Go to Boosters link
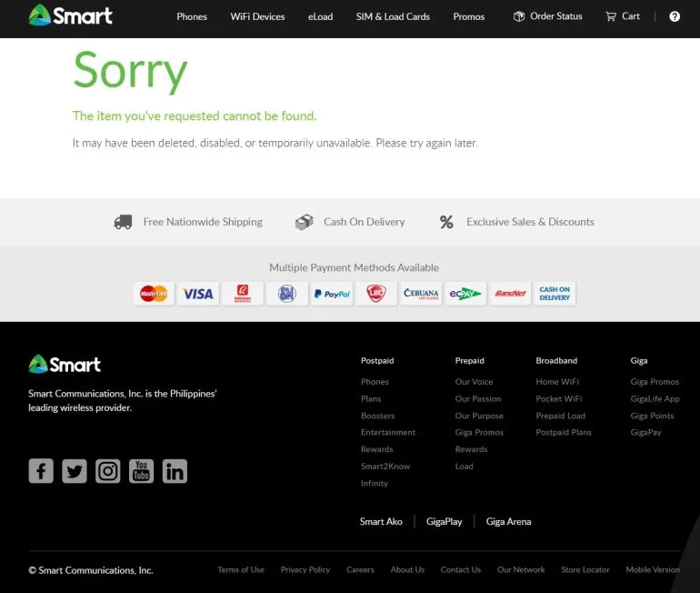This screenshot has width=700, height=593. coord(377,416)
